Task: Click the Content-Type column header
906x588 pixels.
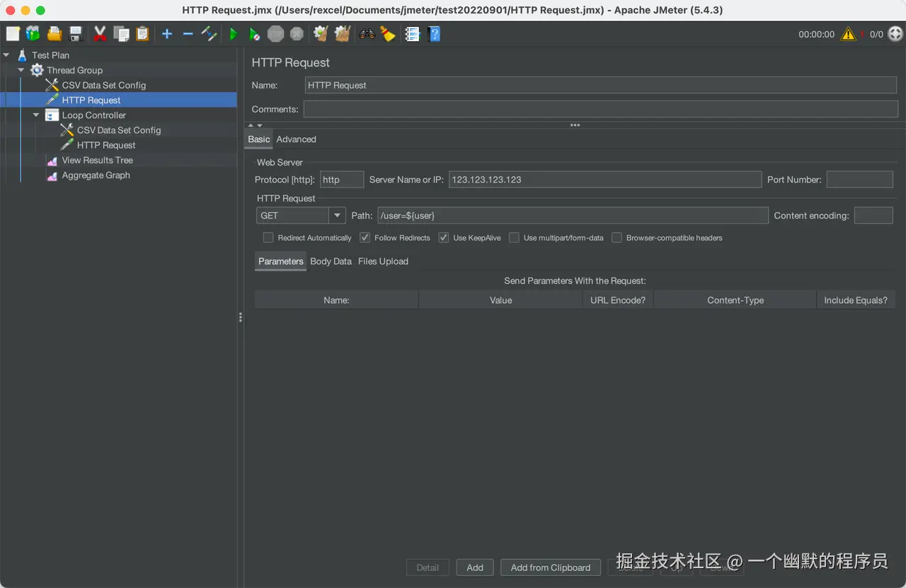Action: [735, 300]
